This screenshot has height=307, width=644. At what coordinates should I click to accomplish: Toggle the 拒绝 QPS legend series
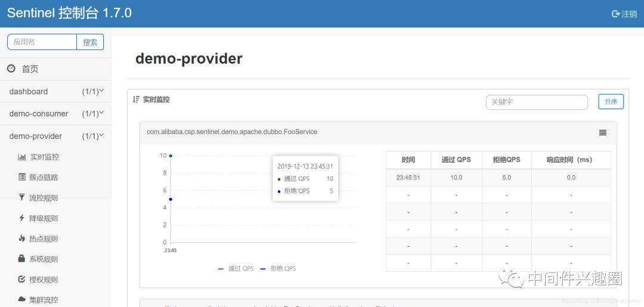click(x=278, y=268)
